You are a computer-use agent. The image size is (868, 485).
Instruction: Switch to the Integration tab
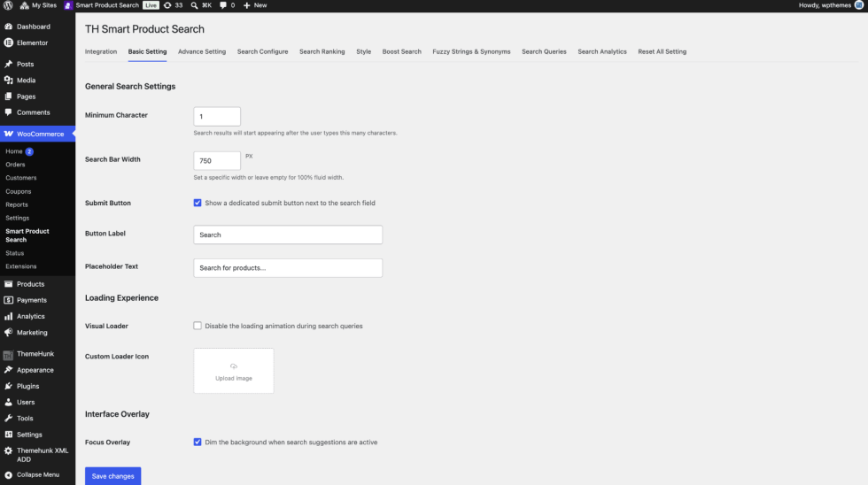pyautogui.click(x=101, y=51)
